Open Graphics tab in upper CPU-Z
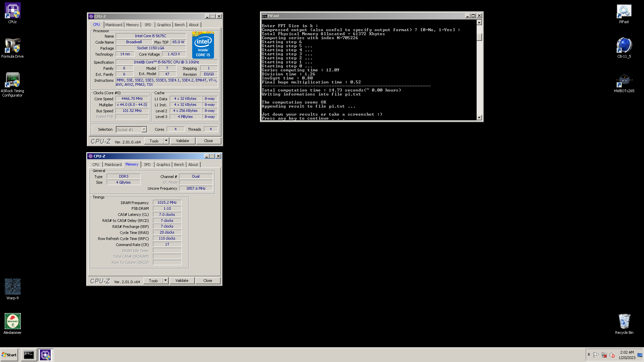 pyautogui.click(x=164, y=25)
